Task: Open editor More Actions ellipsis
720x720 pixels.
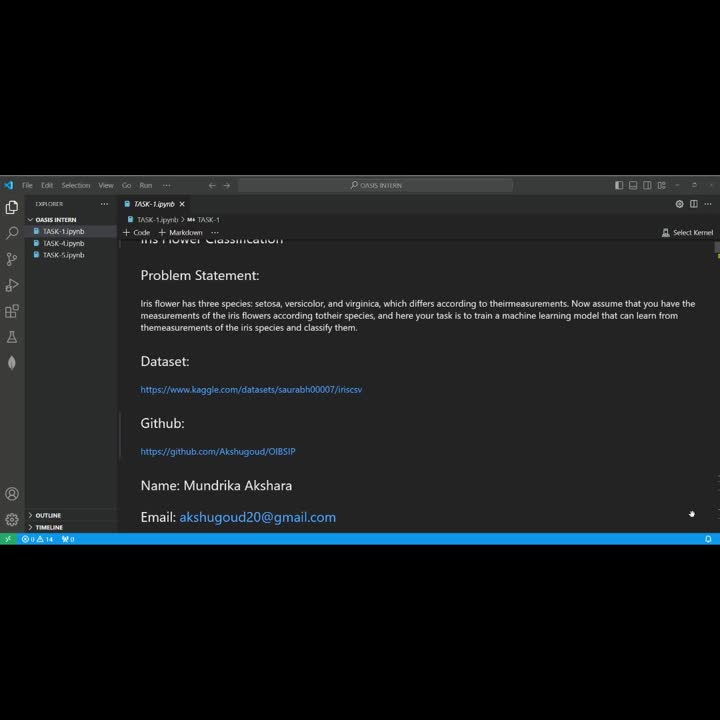Action: point(708,204)
